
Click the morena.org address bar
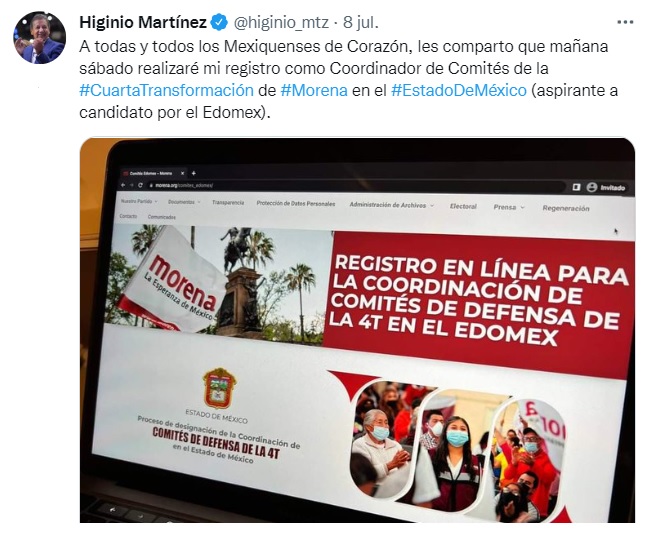coord(332,186)
